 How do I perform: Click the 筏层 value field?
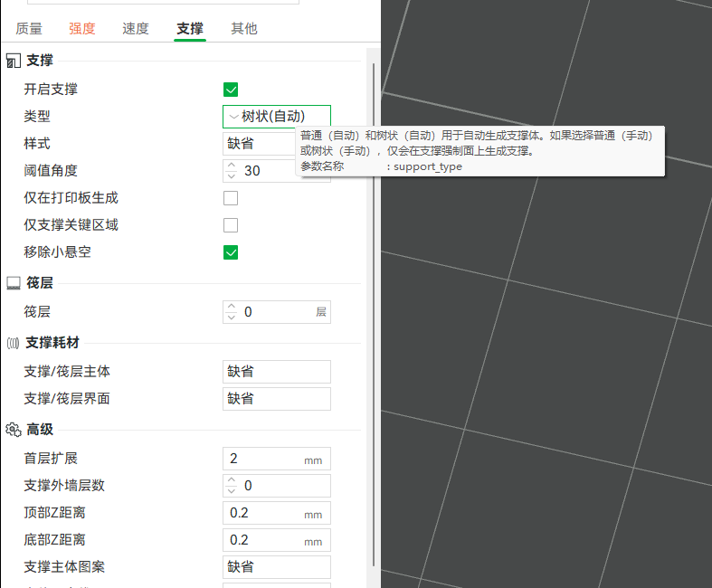(x=277, y=312)
